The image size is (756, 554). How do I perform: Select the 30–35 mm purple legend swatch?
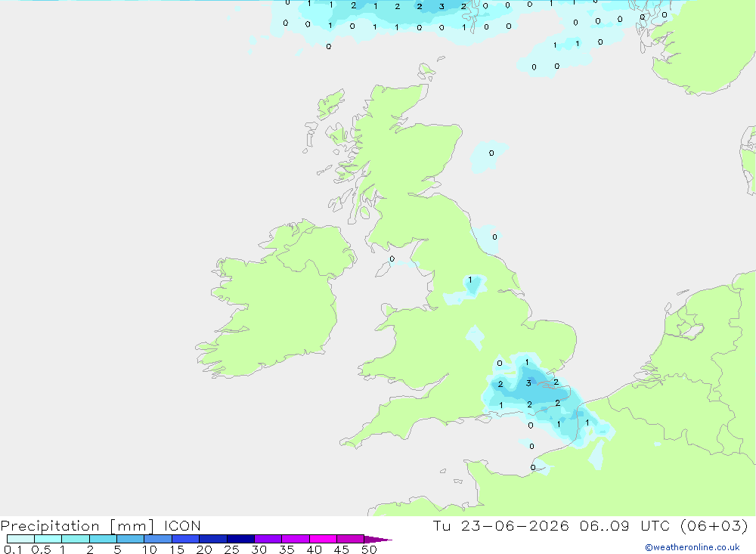pos(268,539)
